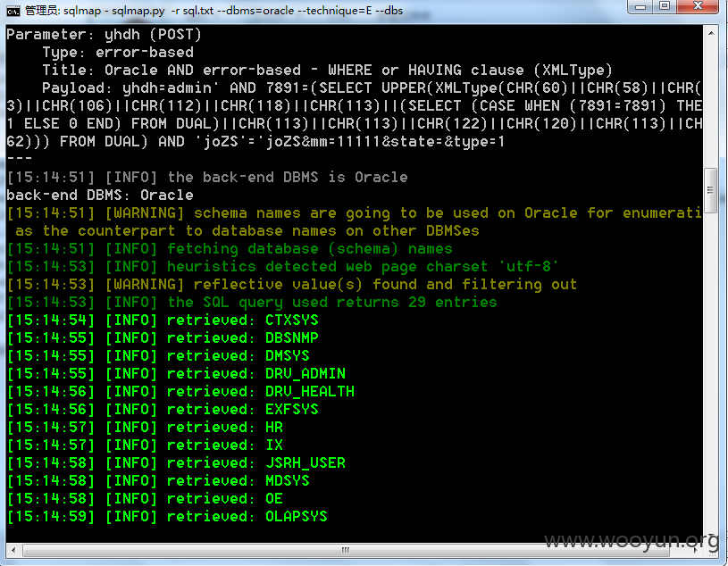Click the 'Payload: yhdh=admin' line
Screen dimensions: 728x566
tap(355, 114)
